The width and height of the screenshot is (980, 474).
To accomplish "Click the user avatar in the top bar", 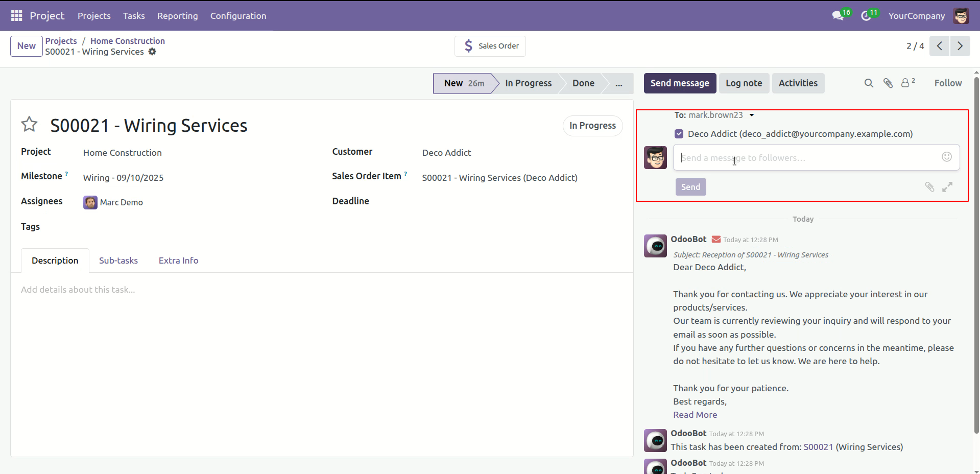I will point(961,16).
